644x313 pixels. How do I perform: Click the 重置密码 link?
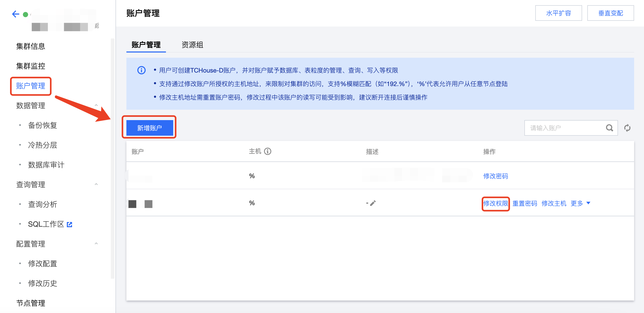coord(525,203)
